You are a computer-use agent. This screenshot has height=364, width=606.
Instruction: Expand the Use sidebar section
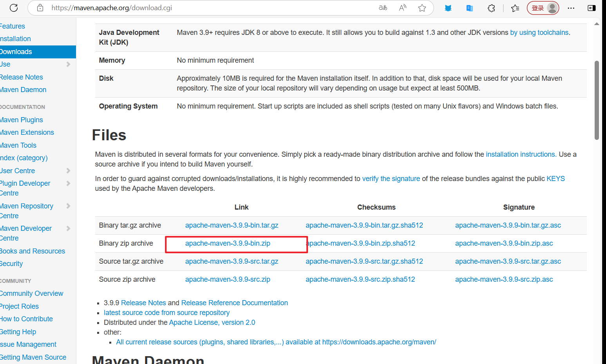(x=68, y=64)
